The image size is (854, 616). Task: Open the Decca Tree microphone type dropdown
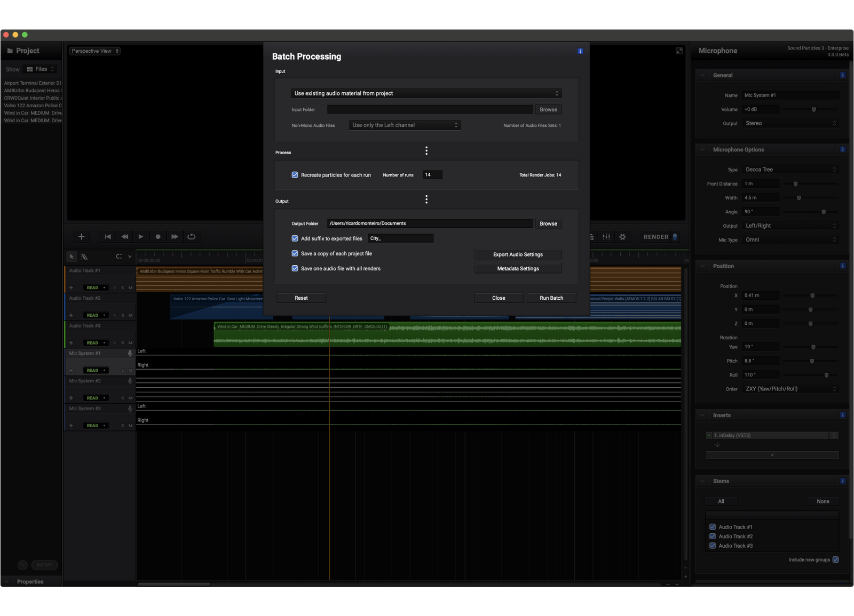pyautogui.click(x=790, y=170)
